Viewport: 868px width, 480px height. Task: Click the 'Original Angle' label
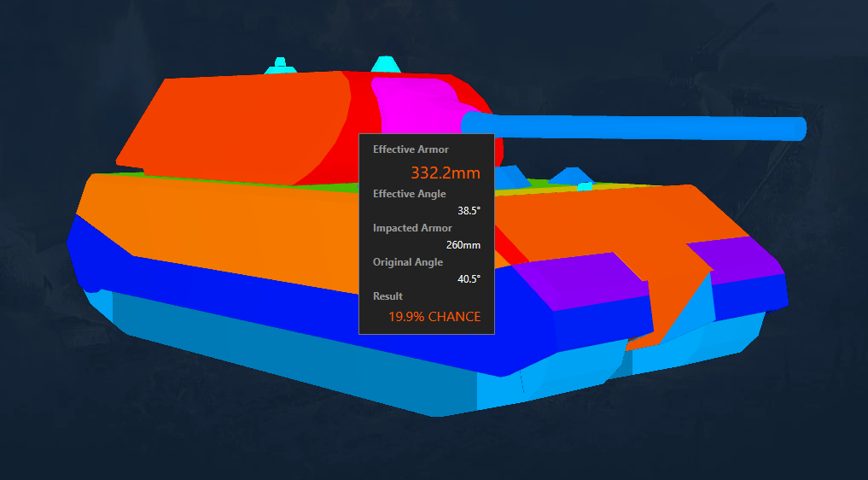(x=407, y=262)
